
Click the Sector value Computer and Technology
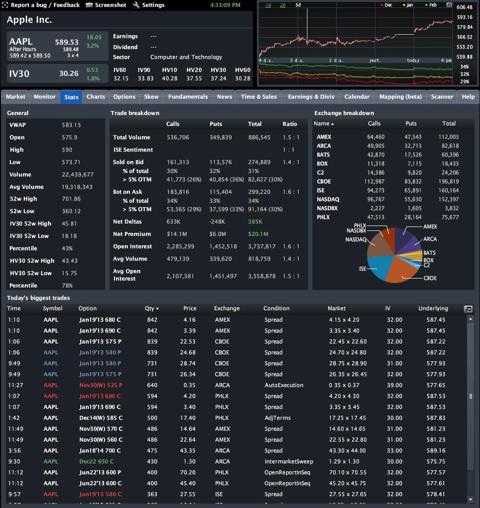click(x=186, y=57)
